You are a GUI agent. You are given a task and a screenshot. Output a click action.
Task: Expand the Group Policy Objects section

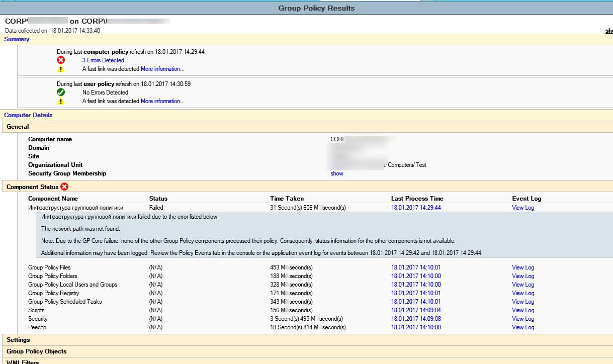(36, 351)
